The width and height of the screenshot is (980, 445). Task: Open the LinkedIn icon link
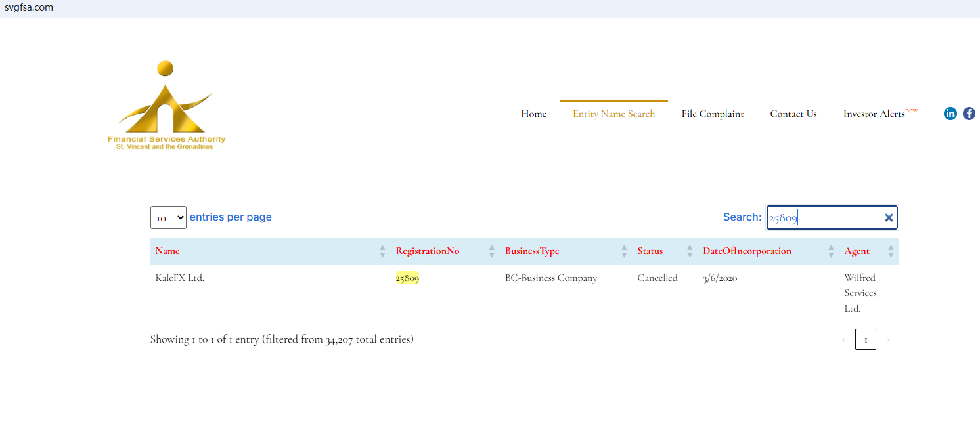pyautogui.click(x=950, y=114)
